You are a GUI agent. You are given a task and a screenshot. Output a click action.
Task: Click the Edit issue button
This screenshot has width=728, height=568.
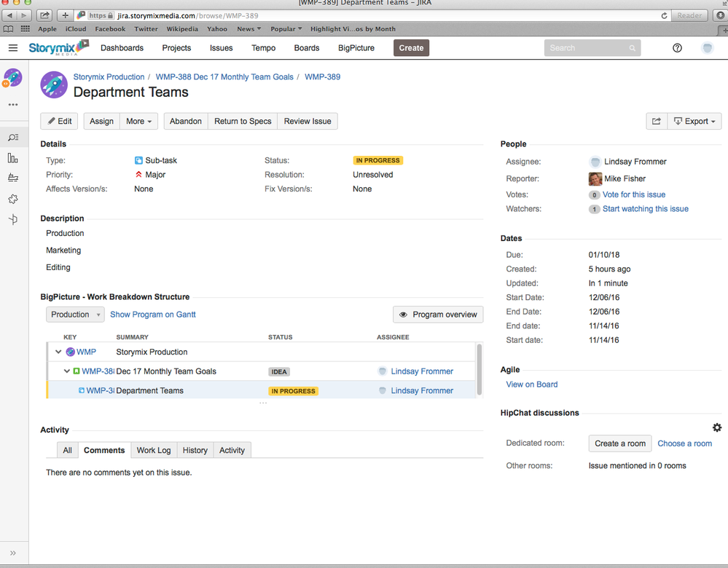pos(60,121)
